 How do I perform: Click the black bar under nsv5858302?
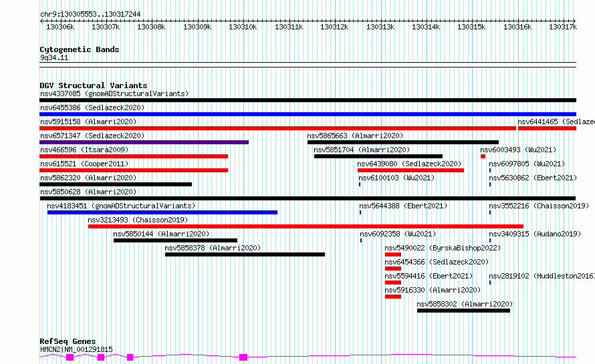(x=464, y=311)
